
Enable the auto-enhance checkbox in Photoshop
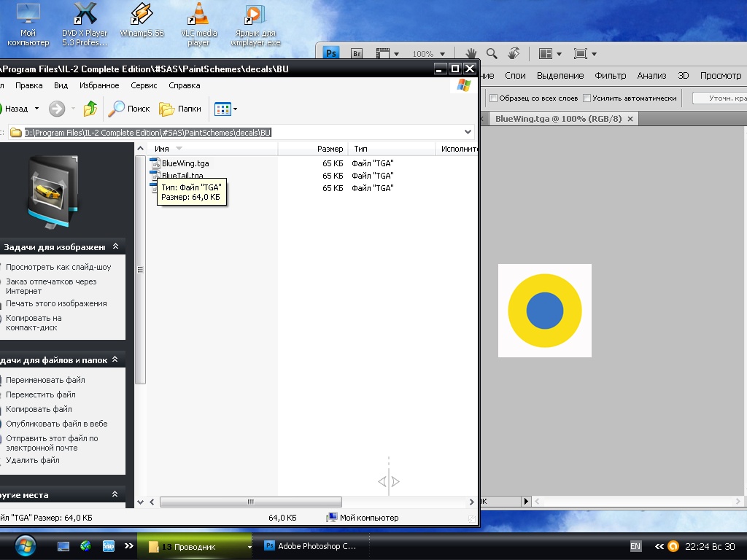click(x=587, y=98)
